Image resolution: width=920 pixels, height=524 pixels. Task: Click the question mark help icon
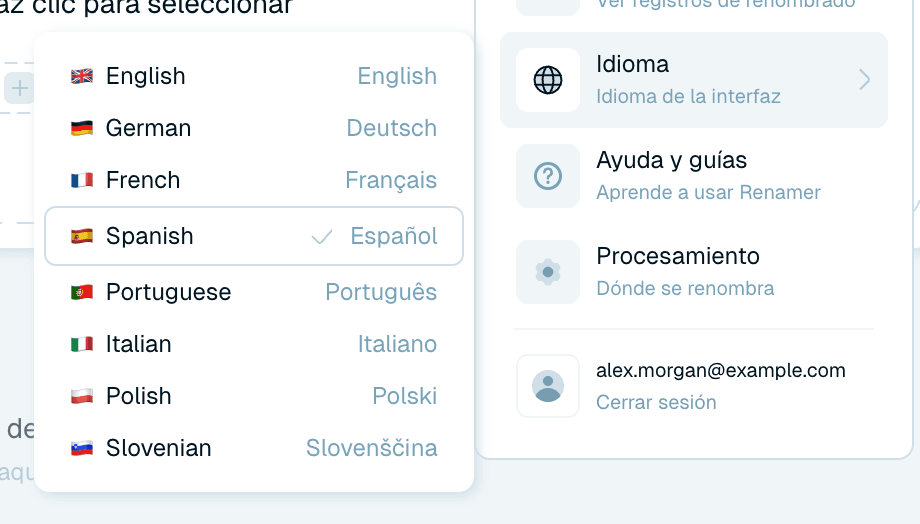tap(548, 176)
